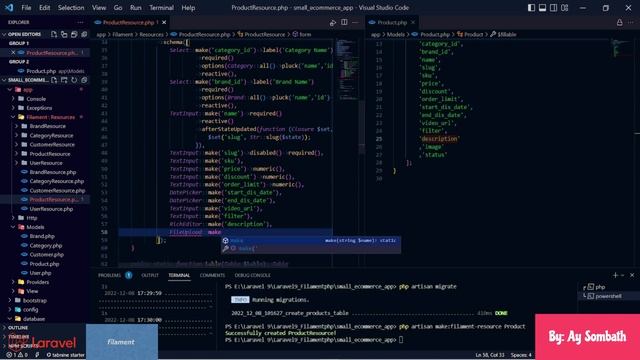The image size is (640, 360).
Task: Open CategoryResource.php file
Action: 45,181
